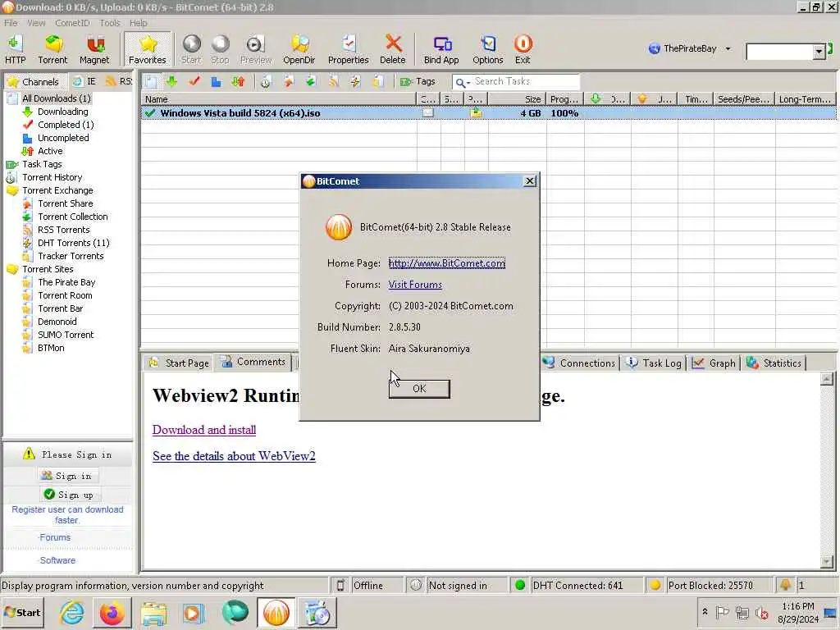Viewport: 840px width, 630px height.
Task: Expand the toolbar search combo box arrow
Action: (819, 52)
